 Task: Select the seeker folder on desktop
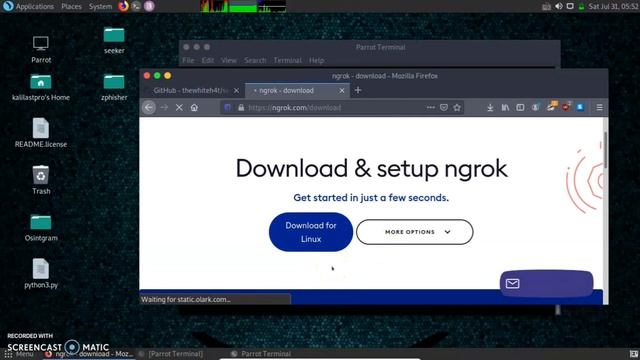click(114, 40)
